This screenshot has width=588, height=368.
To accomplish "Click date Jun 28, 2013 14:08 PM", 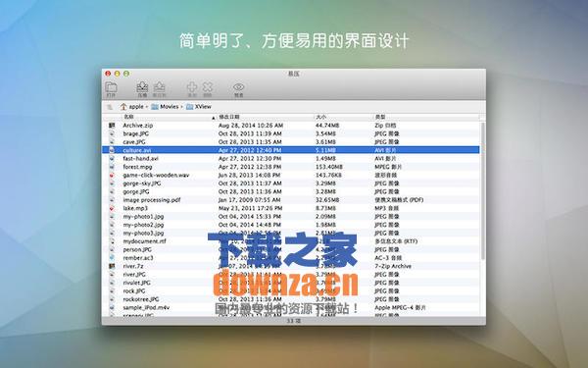I will coord(249,175).
